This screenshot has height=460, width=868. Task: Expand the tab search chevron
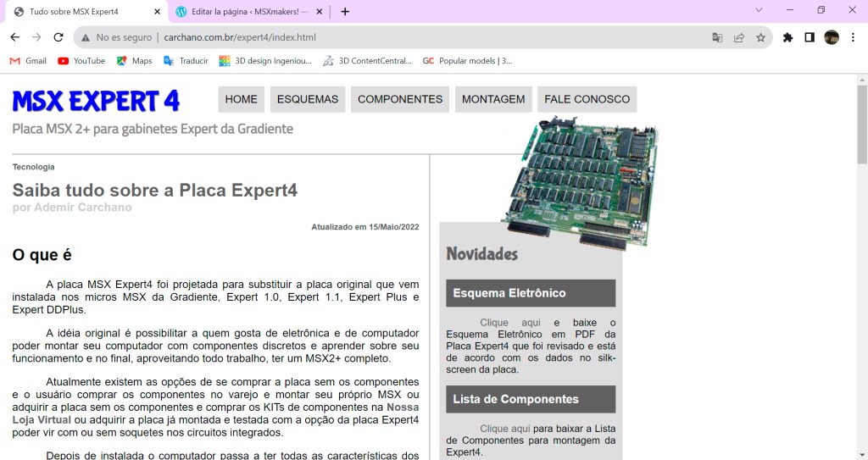(x=759, y=10)
